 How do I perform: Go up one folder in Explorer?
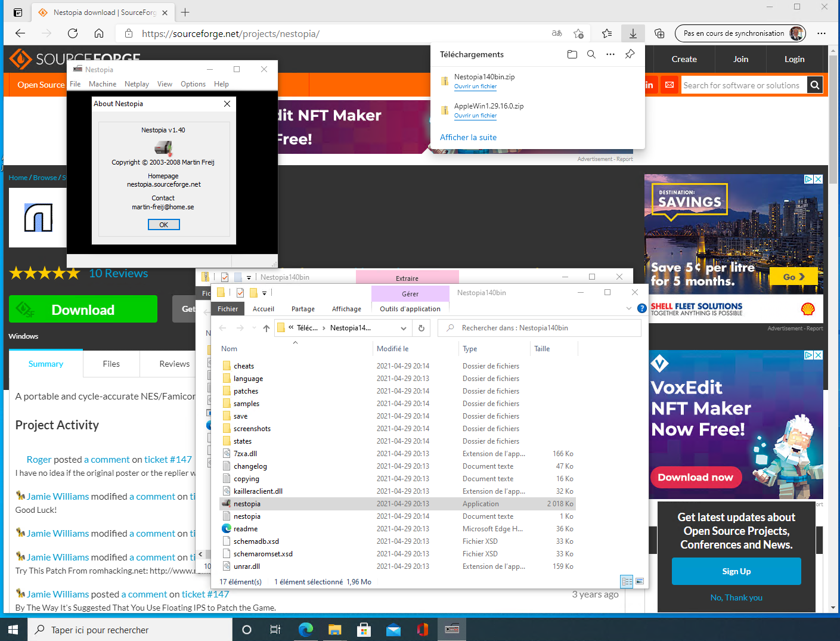tap(266, 328)
